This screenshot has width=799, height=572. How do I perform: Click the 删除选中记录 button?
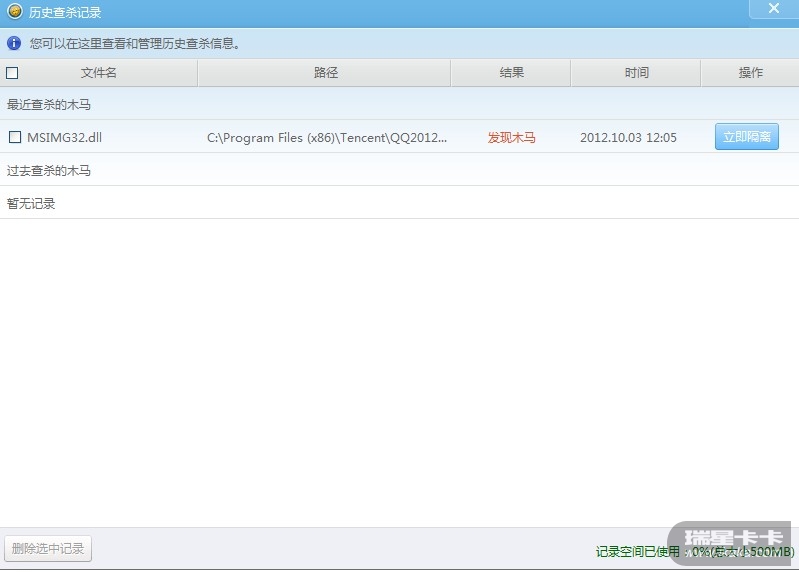click(x=48, y=549)
